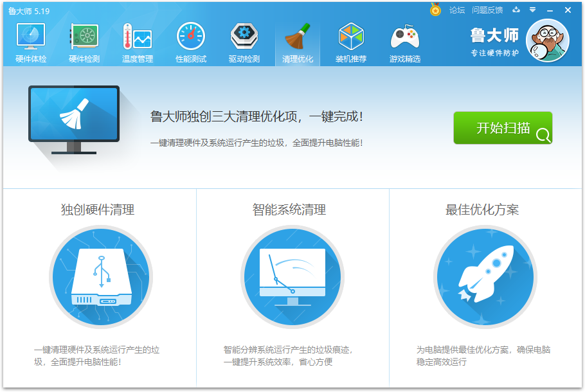Select the 智能系统清理 monitor icon
Image resolution: width=585 pixels, height=392 pixels.
click(x=292, y=276)
